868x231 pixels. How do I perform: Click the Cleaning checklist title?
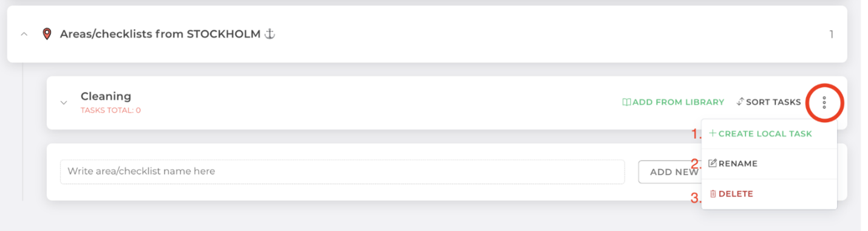click(106, 96)
